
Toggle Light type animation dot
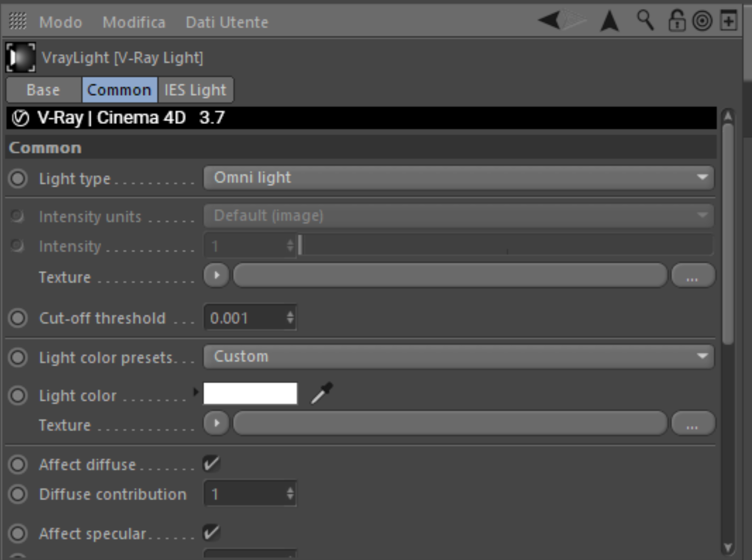click(x=18, y=179)
